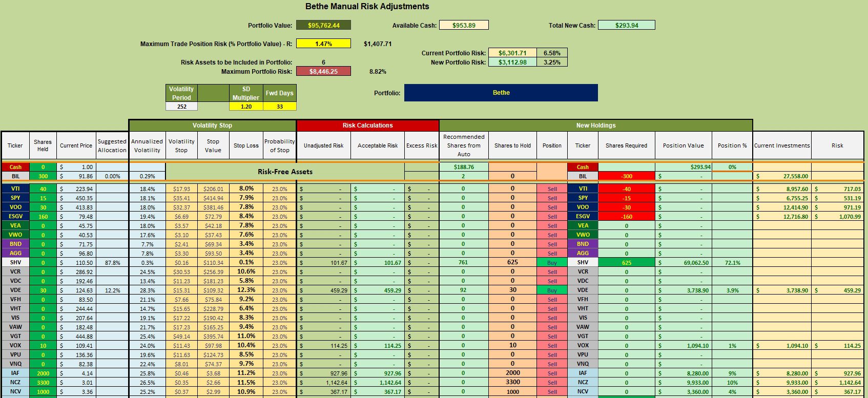Select BIL shares held cell showing 300

(43, 176)
